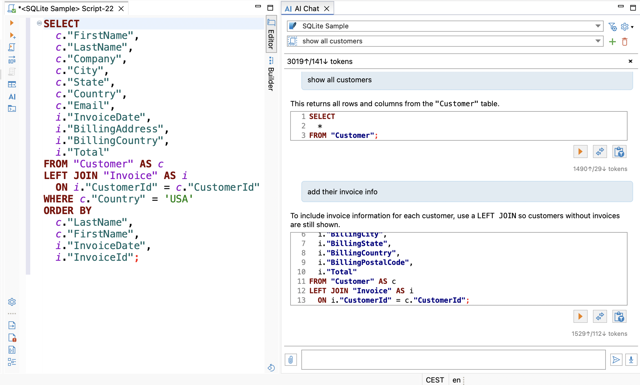Toggle the results panel table icon
Viewport: 640px width, 385px height.
(12, 85)
